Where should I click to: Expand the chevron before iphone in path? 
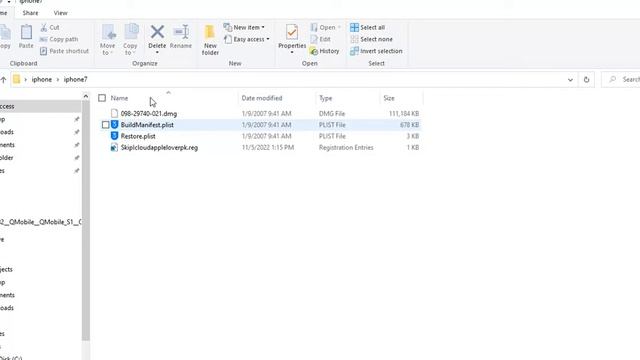pos(25,80)
